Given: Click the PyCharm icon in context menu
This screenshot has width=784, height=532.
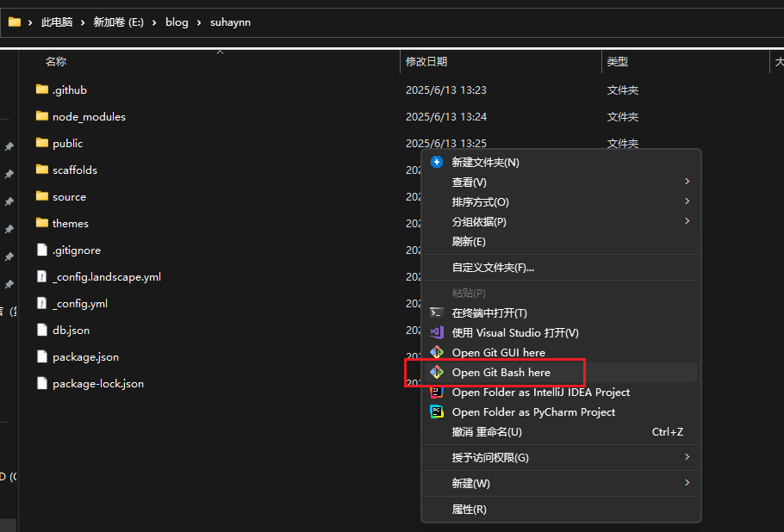Looking at the screenshot, I should (x=437, y=411).
